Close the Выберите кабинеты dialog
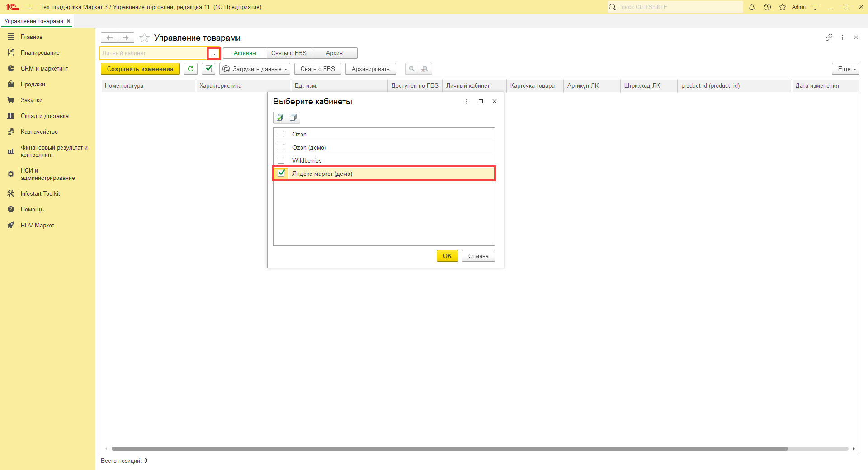This screenshot has height=470, width=868. 495,102
